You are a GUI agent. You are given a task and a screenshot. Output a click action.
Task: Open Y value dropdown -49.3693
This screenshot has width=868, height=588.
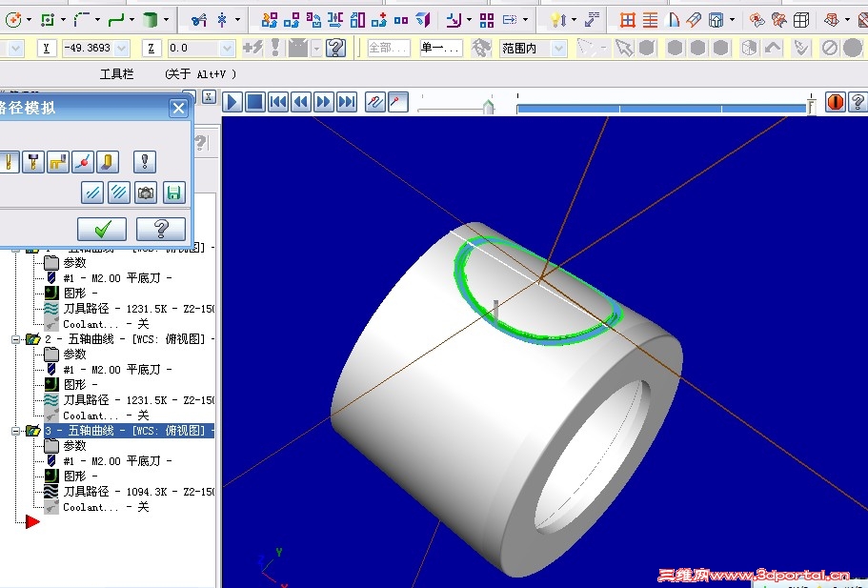pyautogui.click(x=122, y=49)
